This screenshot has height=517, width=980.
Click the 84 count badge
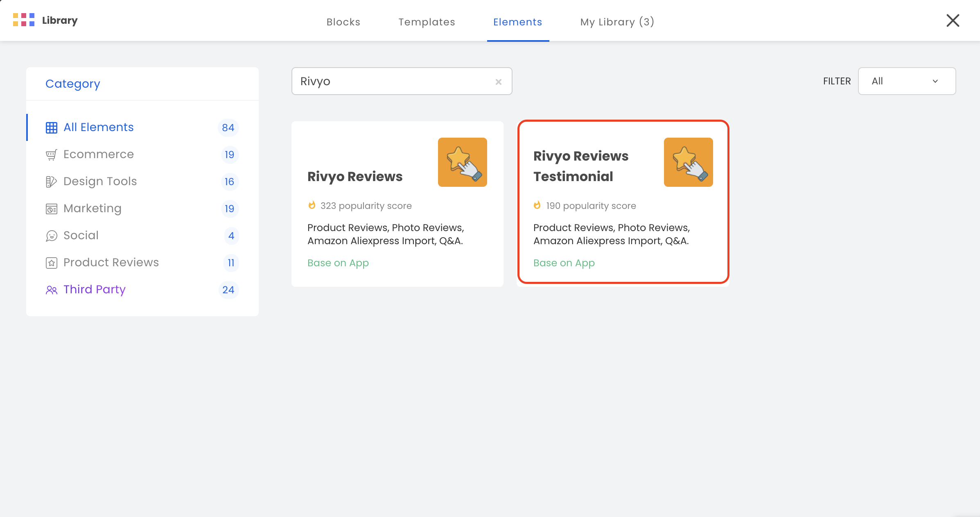pyautogui.click(x=228, y=127)
